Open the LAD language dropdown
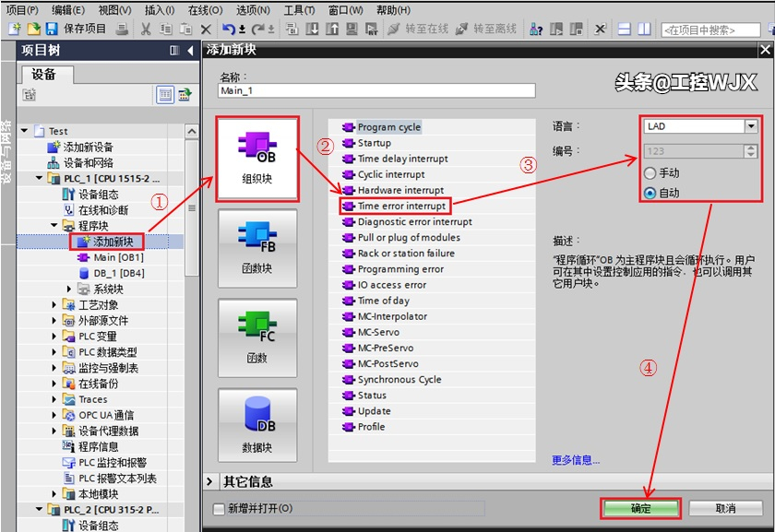 click(x=750, y=126)
